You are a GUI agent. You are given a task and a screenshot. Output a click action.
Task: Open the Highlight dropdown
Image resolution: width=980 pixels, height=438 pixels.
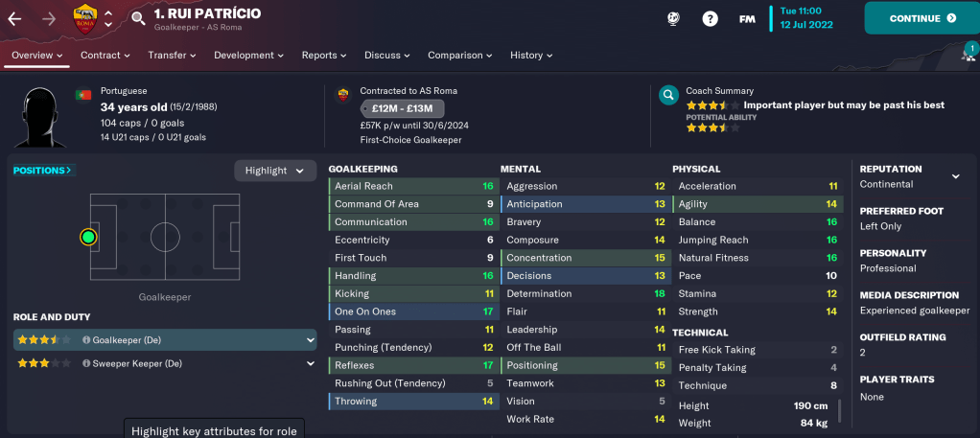pos(274,171)
